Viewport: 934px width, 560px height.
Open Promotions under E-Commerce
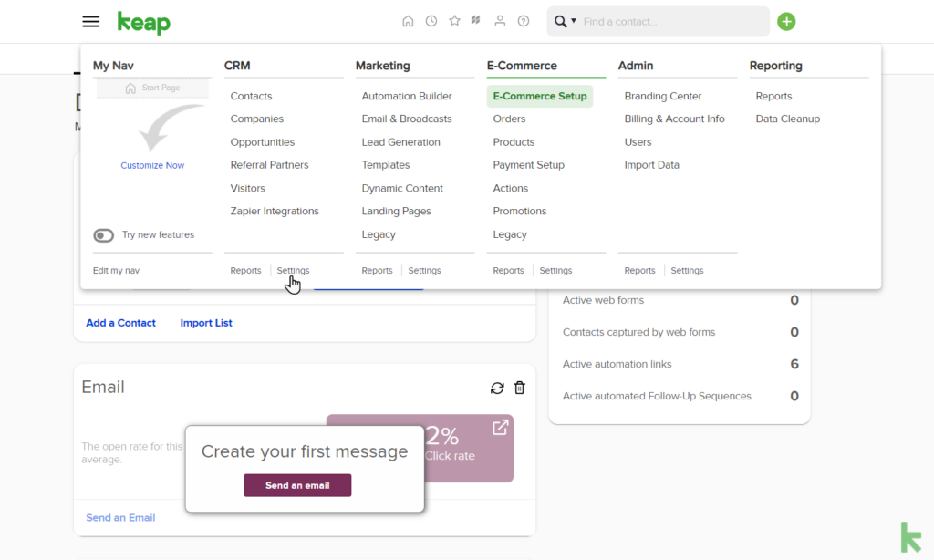519,211
